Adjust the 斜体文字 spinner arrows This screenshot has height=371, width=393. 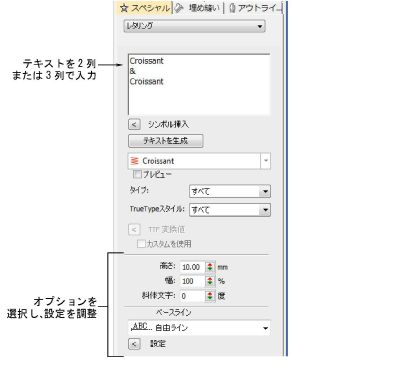(210, 296)
